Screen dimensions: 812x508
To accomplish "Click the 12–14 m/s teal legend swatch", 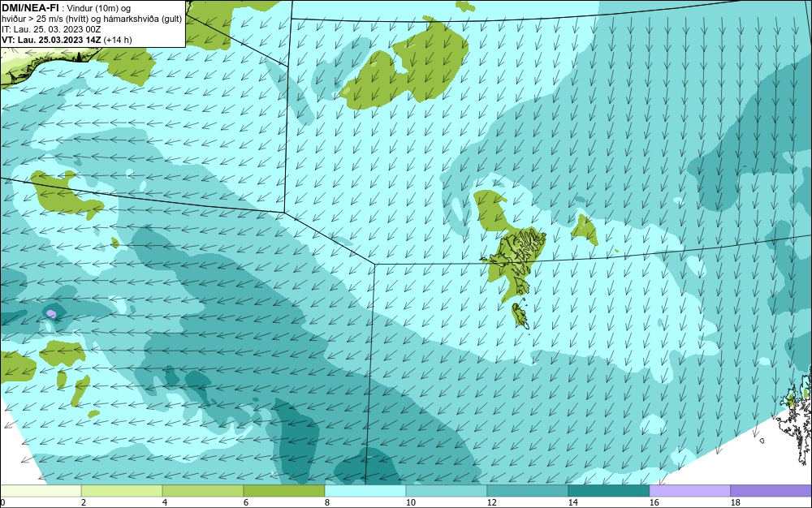I will point(527,490).
